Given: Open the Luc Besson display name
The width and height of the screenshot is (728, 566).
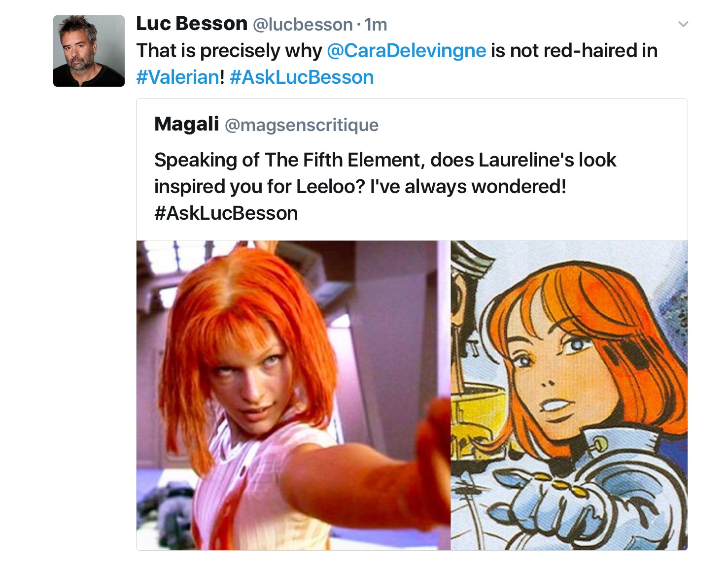Looking at the screenshot, I should click(x=191, y=24).
